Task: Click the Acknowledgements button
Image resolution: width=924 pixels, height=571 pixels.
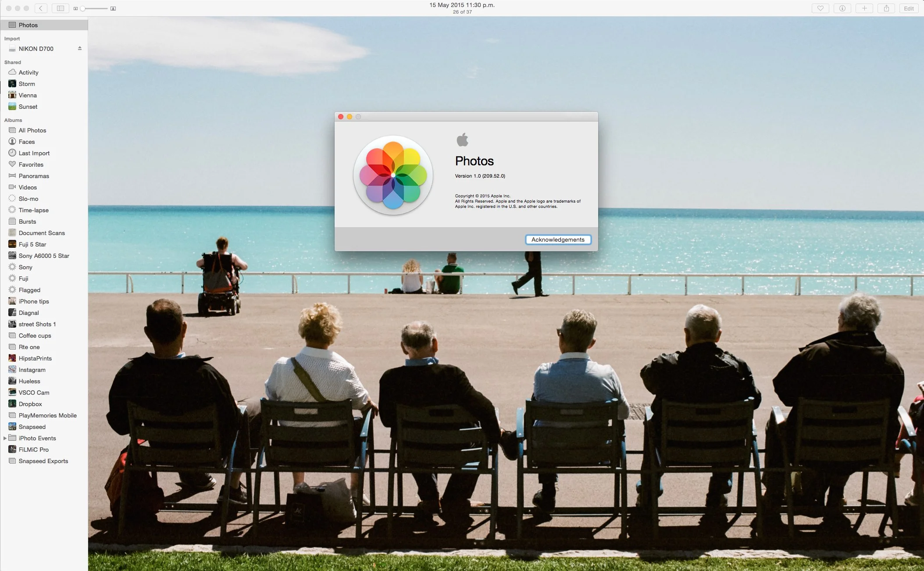Action: (558, 239)
